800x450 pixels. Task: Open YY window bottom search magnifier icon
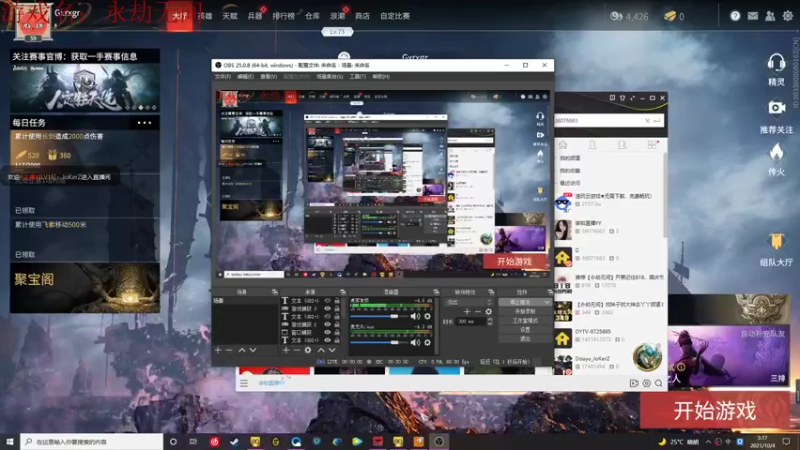[x=659, y=383]
